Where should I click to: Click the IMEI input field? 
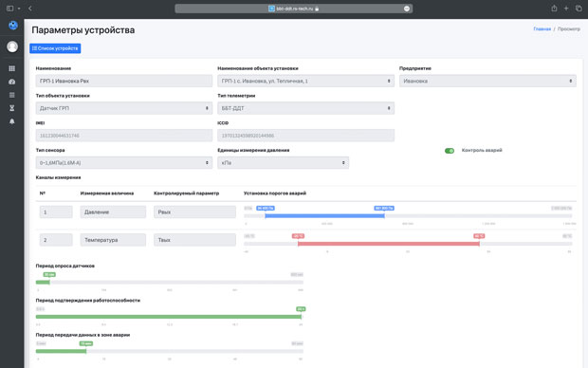point(124,136)
